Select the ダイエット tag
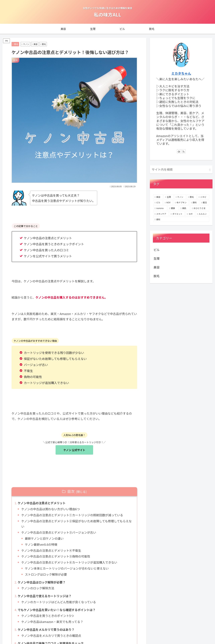 click(177, 214)
